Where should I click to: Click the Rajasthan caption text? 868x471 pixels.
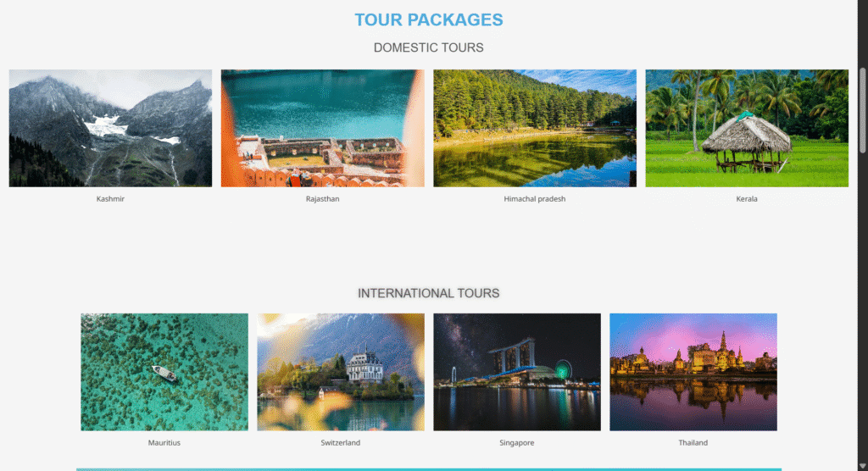tap(323, 199)
